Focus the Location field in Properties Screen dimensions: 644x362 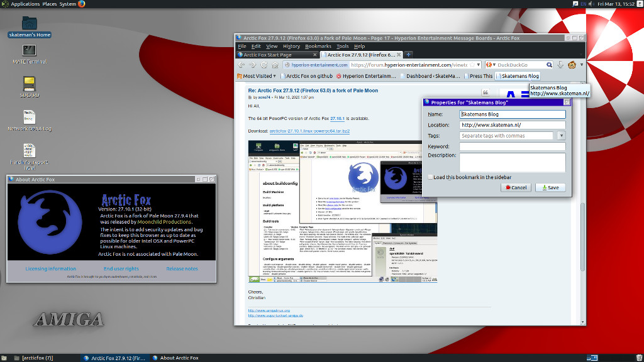pyautogui.click(x=513, y=125)
